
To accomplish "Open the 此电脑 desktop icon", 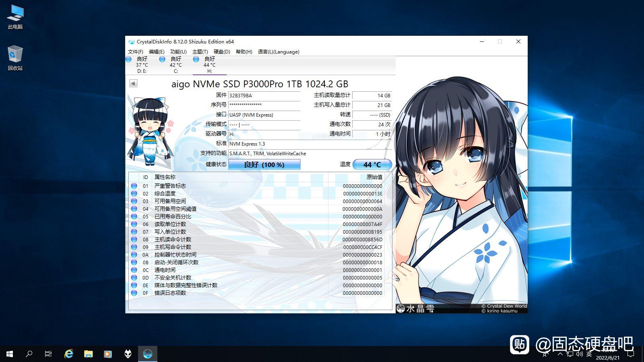I will [15, 17].
